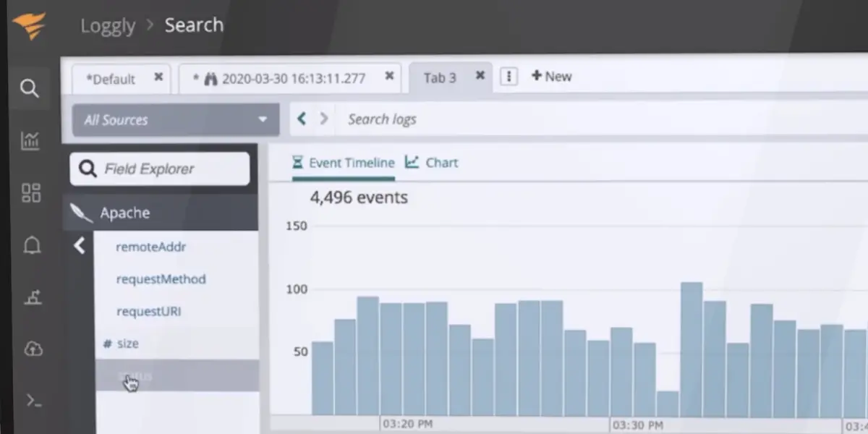Open Alerts via the bell icon

[32, 246]
